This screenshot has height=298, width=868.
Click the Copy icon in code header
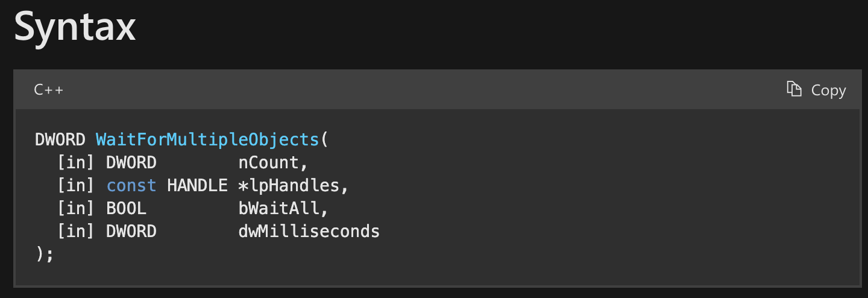[x=794, y=89]
